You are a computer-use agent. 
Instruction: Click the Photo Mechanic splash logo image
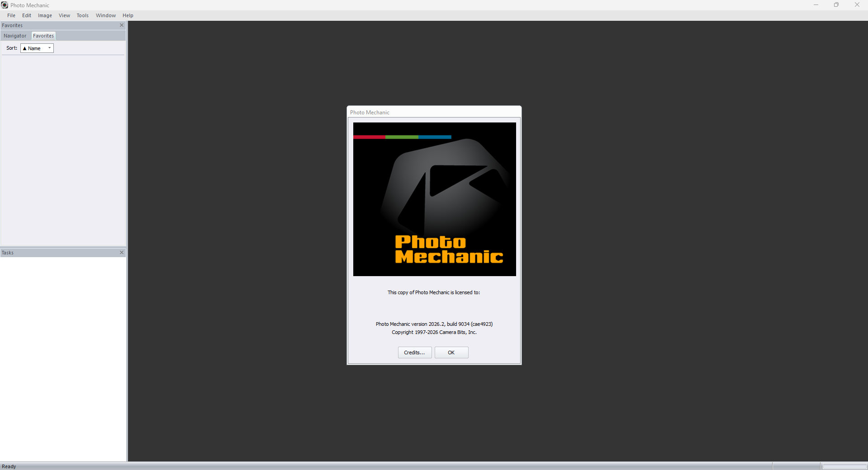pyautogui.click(x=435, y=199)
